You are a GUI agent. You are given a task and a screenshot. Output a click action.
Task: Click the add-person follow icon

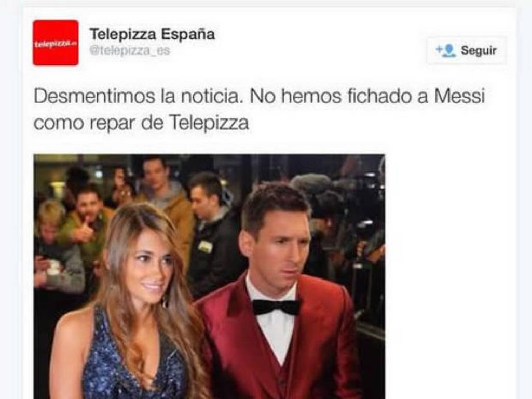[446, 50]
